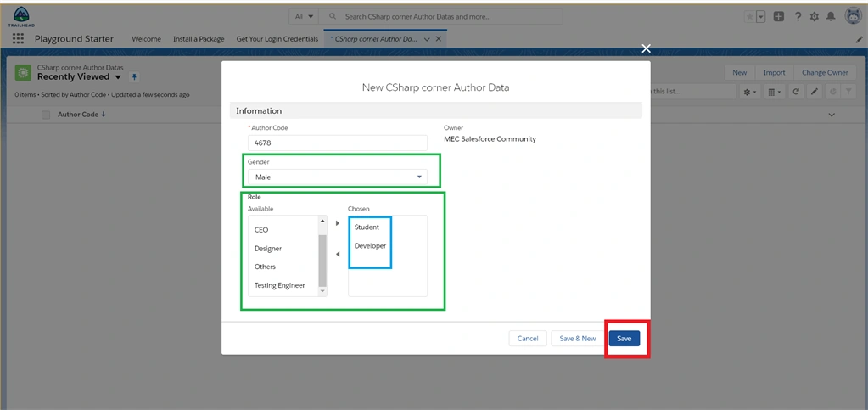Click the Trailhead logo icon

pyautogui.click(x=21, y=17)
